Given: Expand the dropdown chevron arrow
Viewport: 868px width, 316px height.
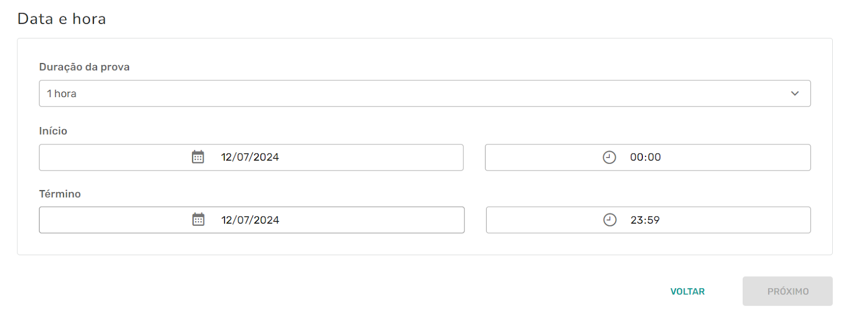Looking at the screenshot, I should (795, 93).
